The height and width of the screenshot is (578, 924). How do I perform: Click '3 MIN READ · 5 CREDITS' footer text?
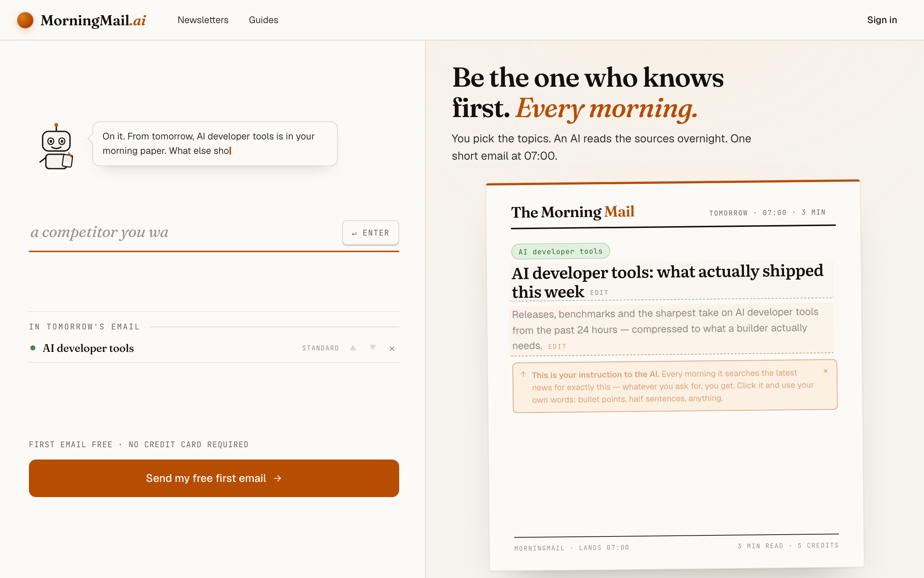pyautogui.click(x=788, y=546)
